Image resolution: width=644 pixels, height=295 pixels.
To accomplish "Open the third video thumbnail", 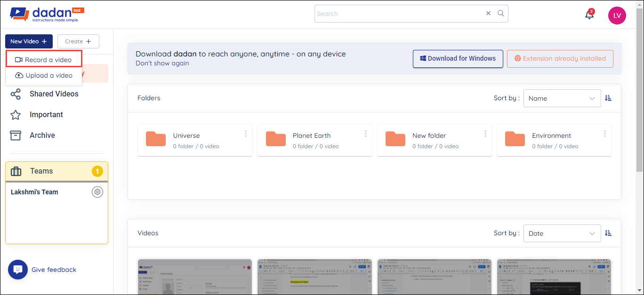I will pyautogui.click(x=435, y=277).
